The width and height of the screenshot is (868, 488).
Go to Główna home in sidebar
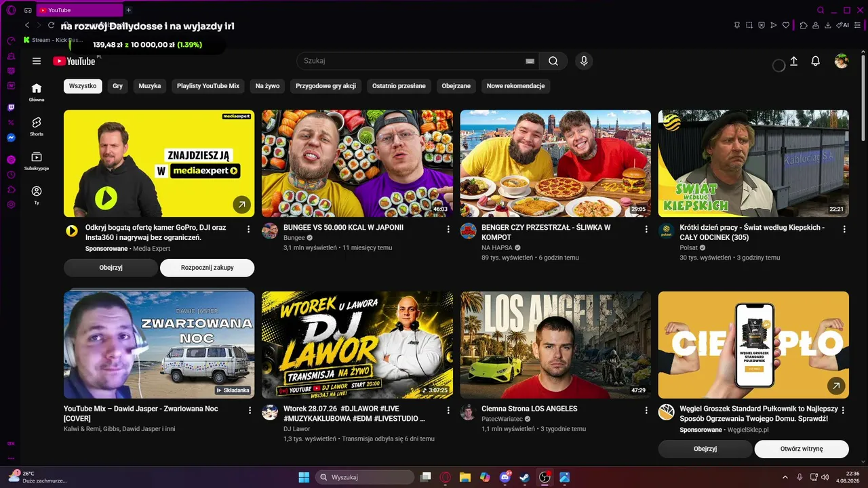click(37, 91)
